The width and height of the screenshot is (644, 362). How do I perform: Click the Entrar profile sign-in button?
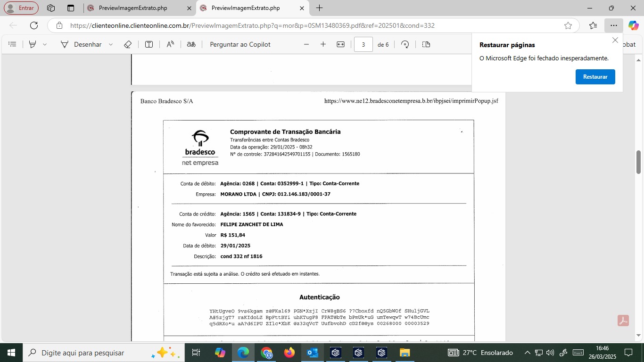tap(21, 8)
